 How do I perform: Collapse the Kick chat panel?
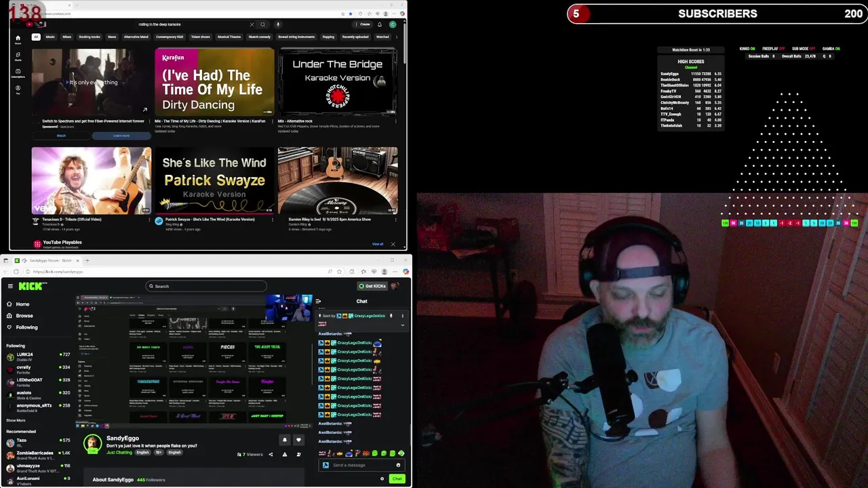pyautogui.click(x=318, y=301)
